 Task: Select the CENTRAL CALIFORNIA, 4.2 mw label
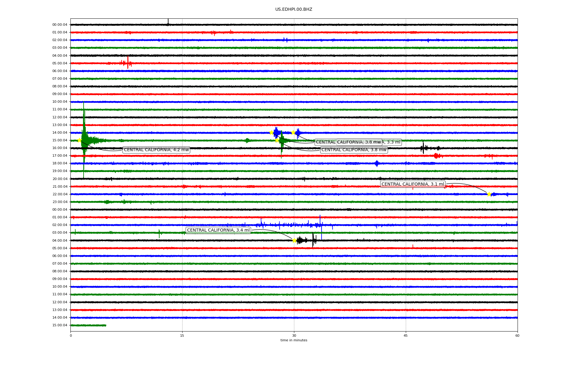click(156, 150)
